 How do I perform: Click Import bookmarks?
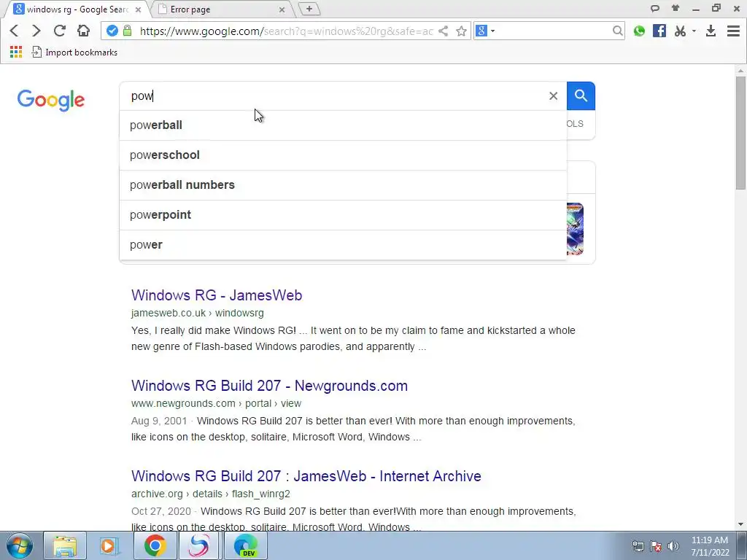tap(74, 52)
